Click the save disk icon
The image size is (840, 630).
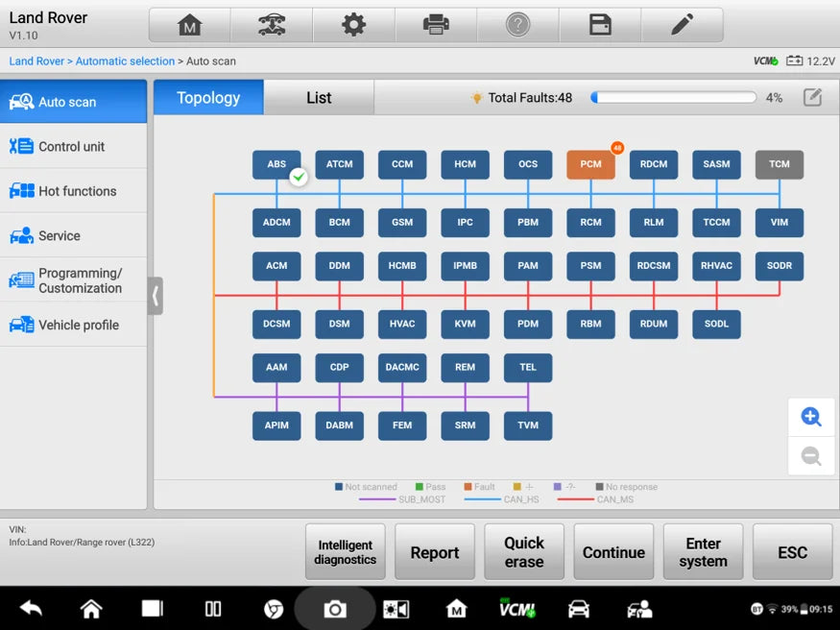coord(600,25)
